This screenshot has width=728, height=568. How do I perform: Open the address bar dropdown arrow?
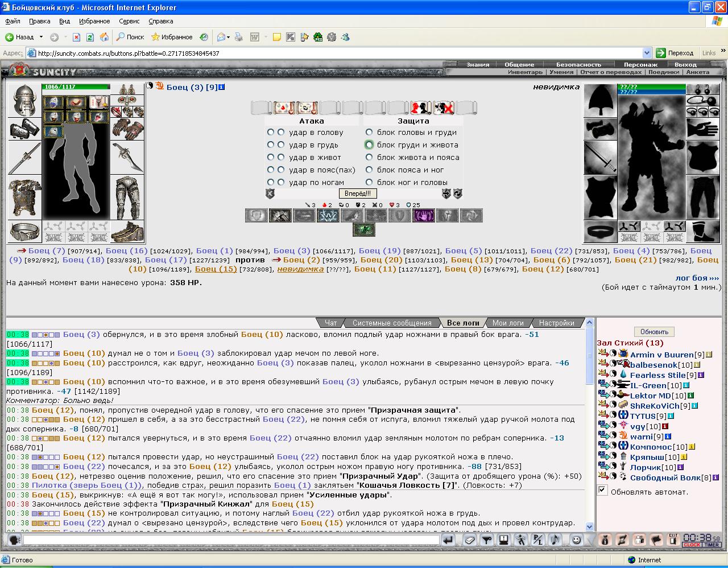[647, 53]
